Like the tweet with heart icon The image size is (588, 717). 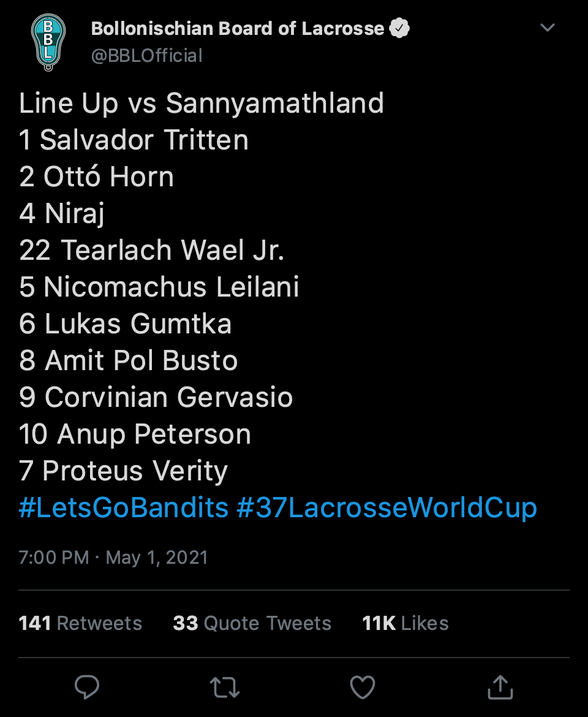(362, 687)
